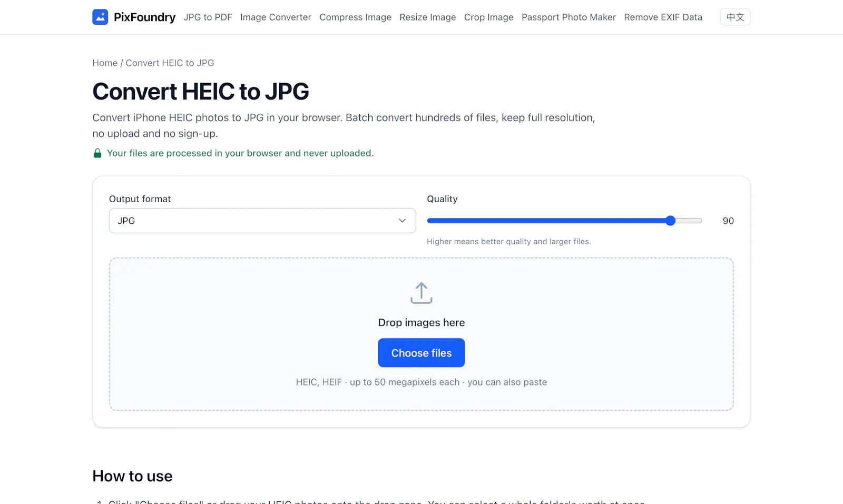Follow the Home breadcrumb link

pyautogui.click(x=105, y=63)
